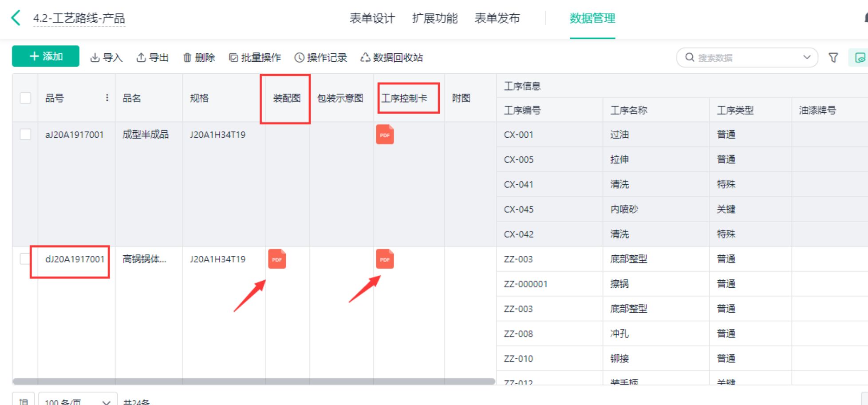Click the back arrow icon
Viewport: 868px width, 405px height.
[16, 18]
